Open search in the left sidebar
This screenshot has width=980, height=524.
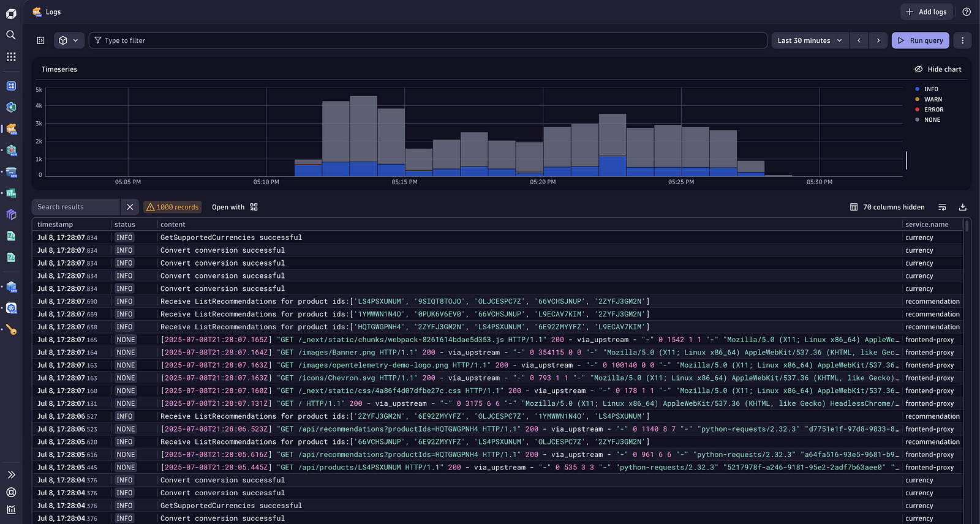(x=11, y=35)
